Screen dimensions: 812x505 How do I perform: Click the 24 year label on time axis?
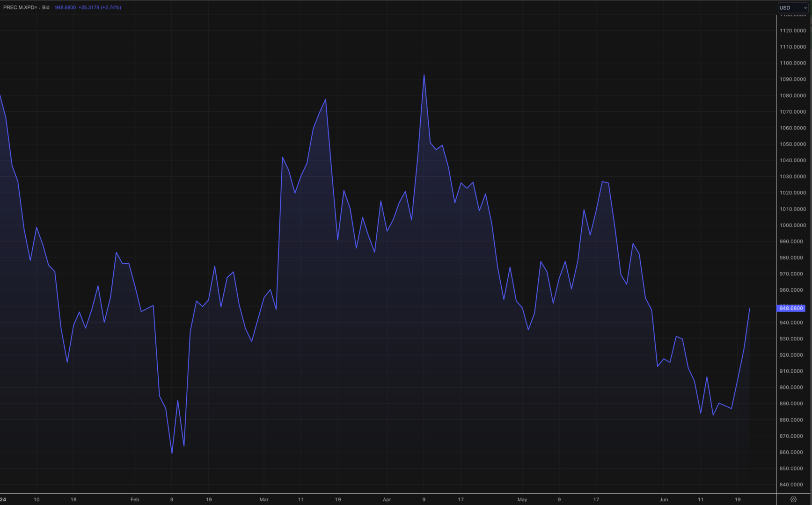(3, 499)
